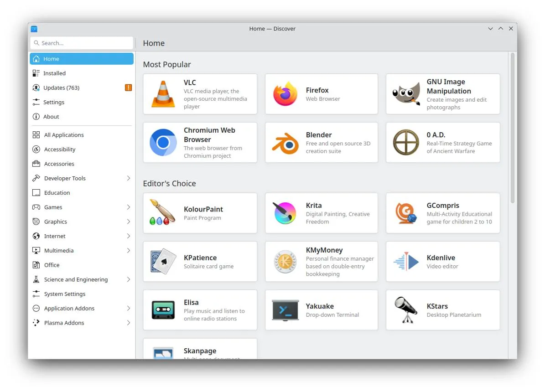Screen dimensions: 545x392
Task: Click the KMyMoney coin icon
Action: pyautogui.click(x=285, y=261)
